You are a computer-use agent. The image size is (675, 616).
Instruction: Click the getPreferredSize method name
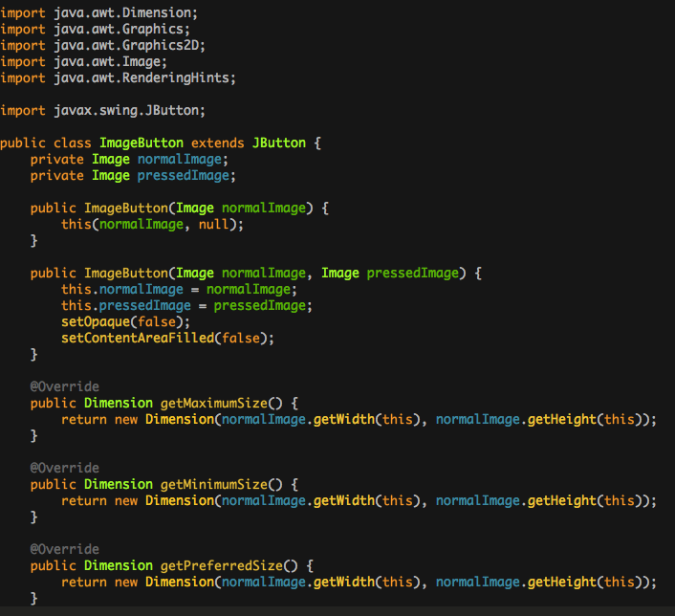point(222,566)
